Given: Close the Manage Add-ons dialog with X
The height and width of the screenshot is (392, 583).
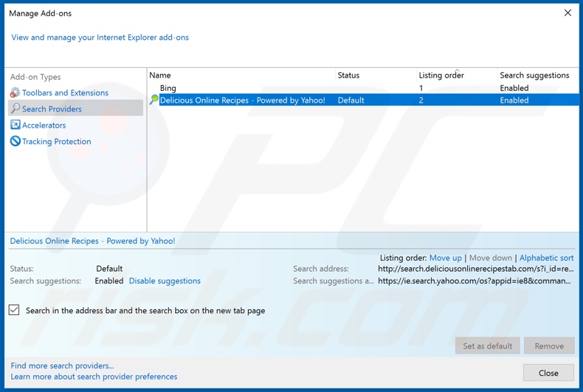Looking at the screenshot, I should [x=568, y=13].
